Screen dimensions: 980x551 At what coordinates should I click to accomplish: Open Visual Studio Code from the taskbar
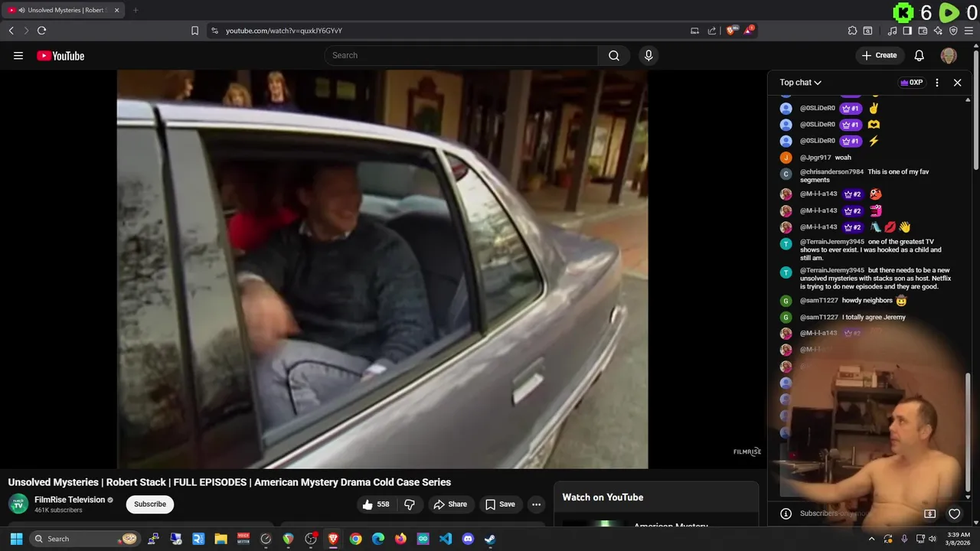pyautogui.click(x=446, y=539)
